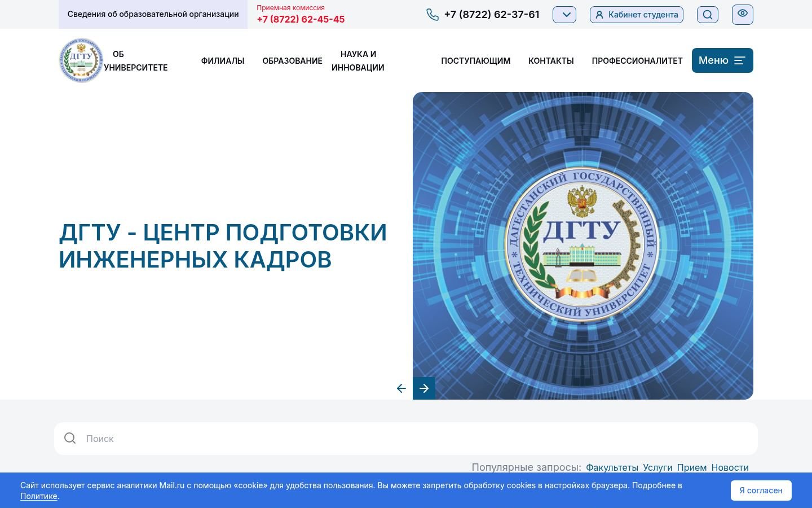Image resolution: width=812 pixels, height=508 pixels.
Task: Open Об университете menu item
Action: pos(136,60)
